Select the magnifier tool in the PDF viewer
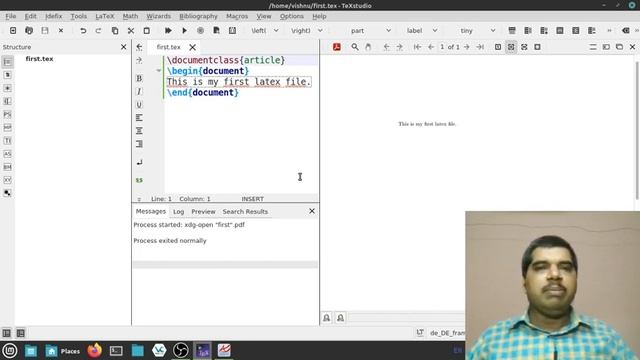This screenshot has height=360, width=640. click(x=355, y=47)
